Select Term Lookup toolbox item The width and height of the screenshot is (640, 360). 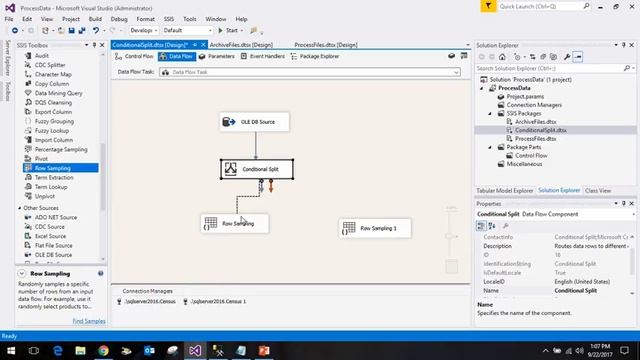coord(51,187)
